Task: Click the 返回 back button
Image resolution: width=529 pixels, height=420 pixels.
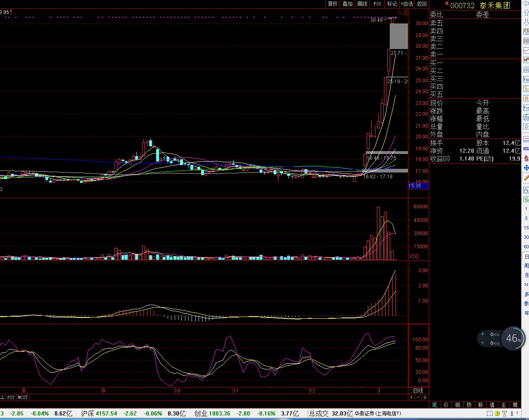Action: [x=422, y=4]
